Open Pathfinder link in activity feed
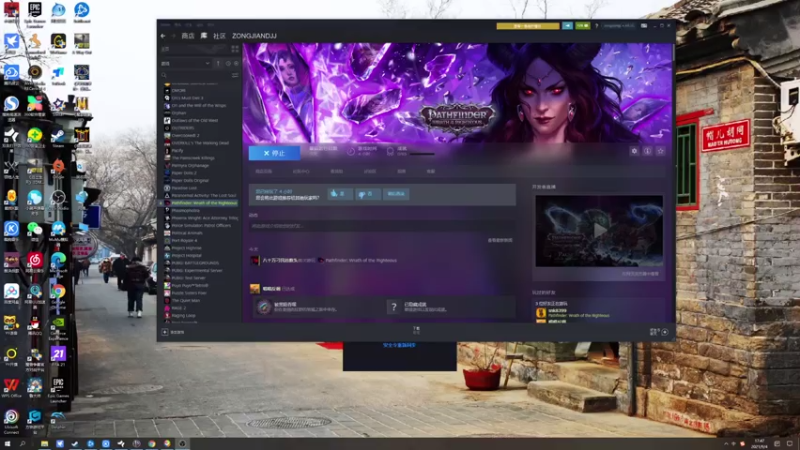This screenshot has height=450, width=800. point(361,260)
